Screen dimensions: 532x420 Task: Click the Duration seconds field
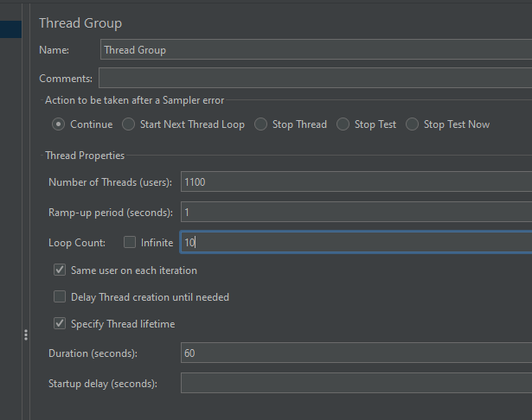tap(356, 353)
